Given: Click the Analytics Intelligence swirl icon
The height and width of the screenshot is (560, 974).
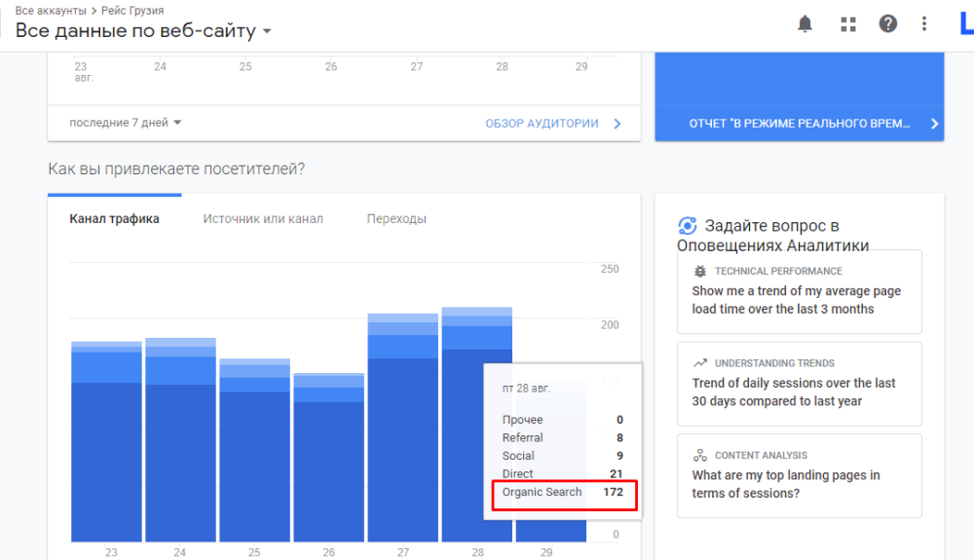Looking at the screenshot, I should (688, 226).
